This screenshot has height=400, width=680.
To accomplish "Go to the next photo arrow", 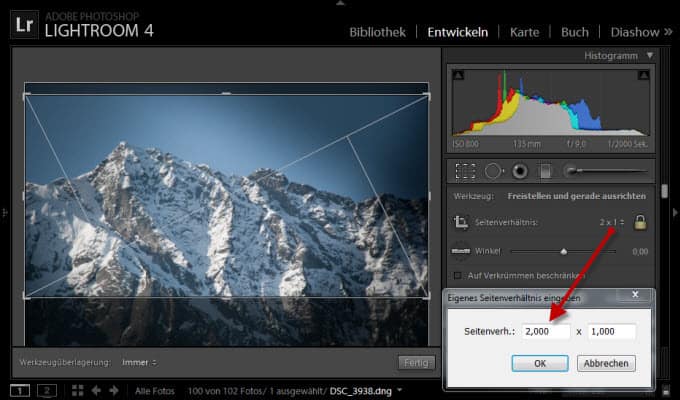I will (113, 389).
